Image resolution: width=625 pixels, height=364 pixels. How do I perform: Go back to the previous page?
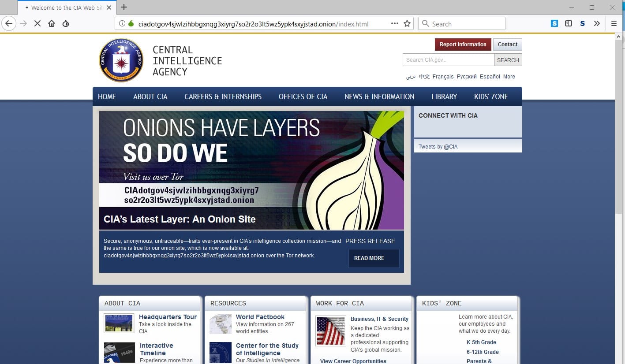tap(9, 24)
